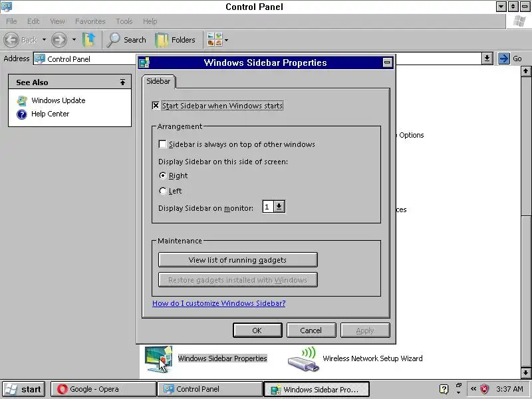
Task: Click the Back arrow icon in toolbar
Action: (x=11, y=40)
